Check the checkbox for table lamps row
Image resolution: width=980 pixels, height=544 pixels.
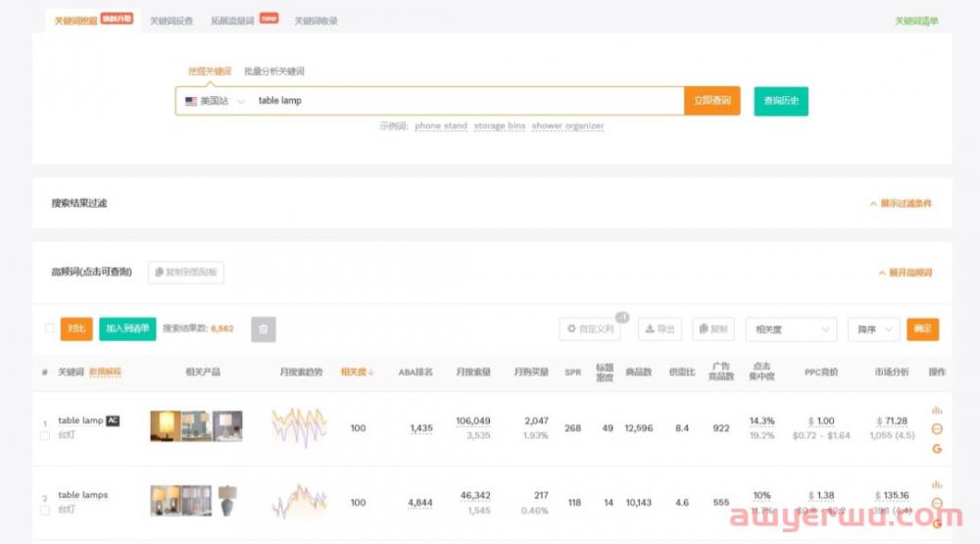(x=45, y=510)
